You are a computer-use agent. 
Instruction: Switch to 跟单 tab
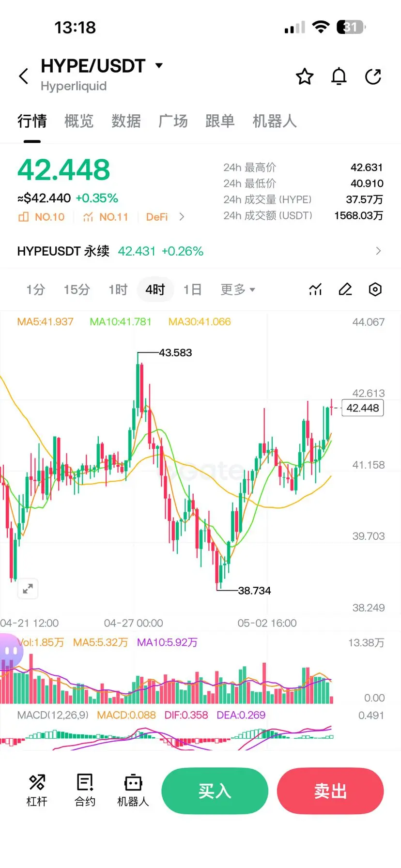pos(220,121)
